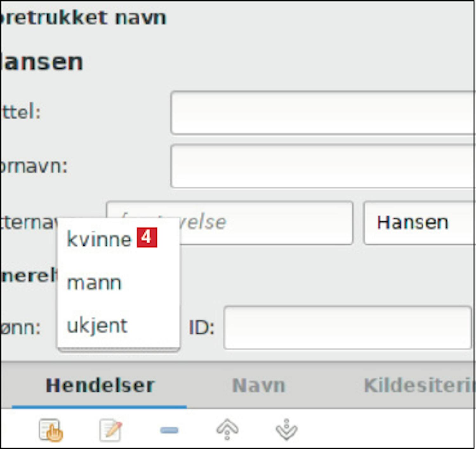The image size is (476, 449).
Task: Click the red 4 badge beside kvinne
Action: coord(147,237)
